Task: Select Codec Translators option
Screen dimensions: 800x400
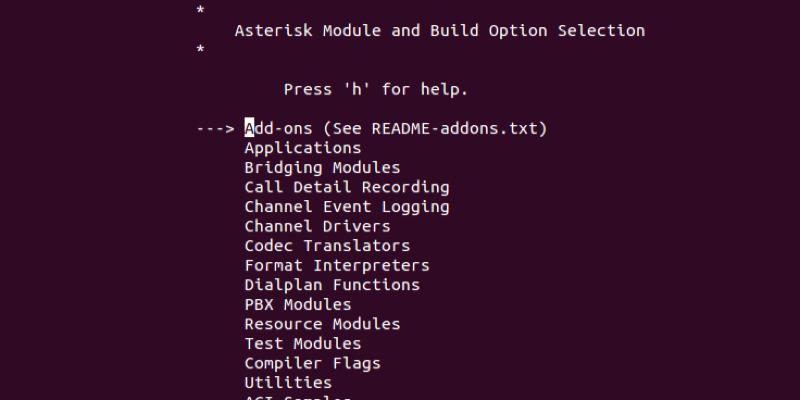Action: (327, 246)
